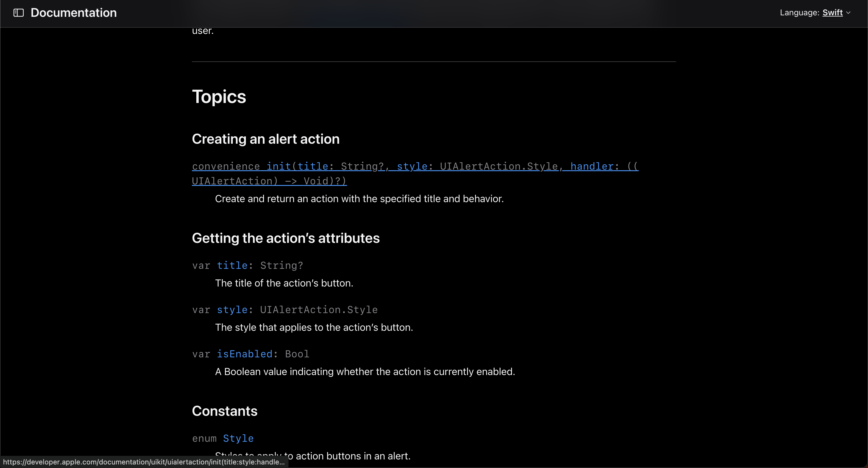
Task: Click the Documentation title in header
Action: [74, 13]
